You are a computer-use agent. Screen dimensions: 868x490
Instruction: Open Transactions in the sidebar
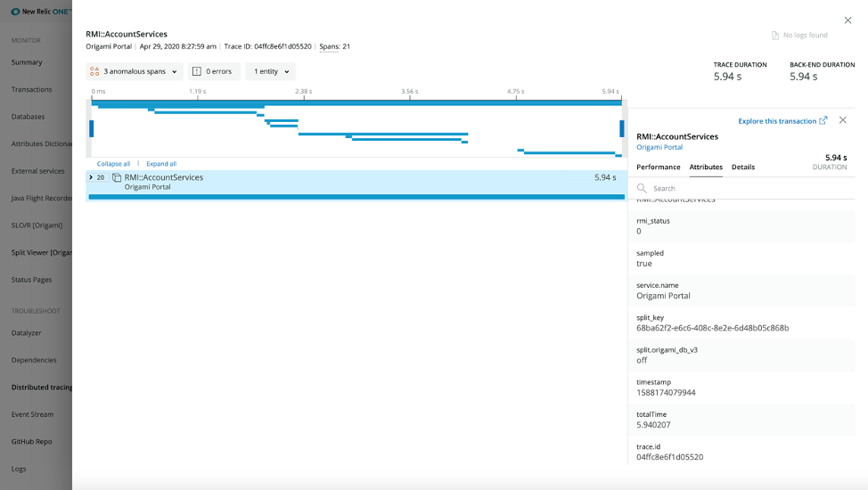coord(31,89)
